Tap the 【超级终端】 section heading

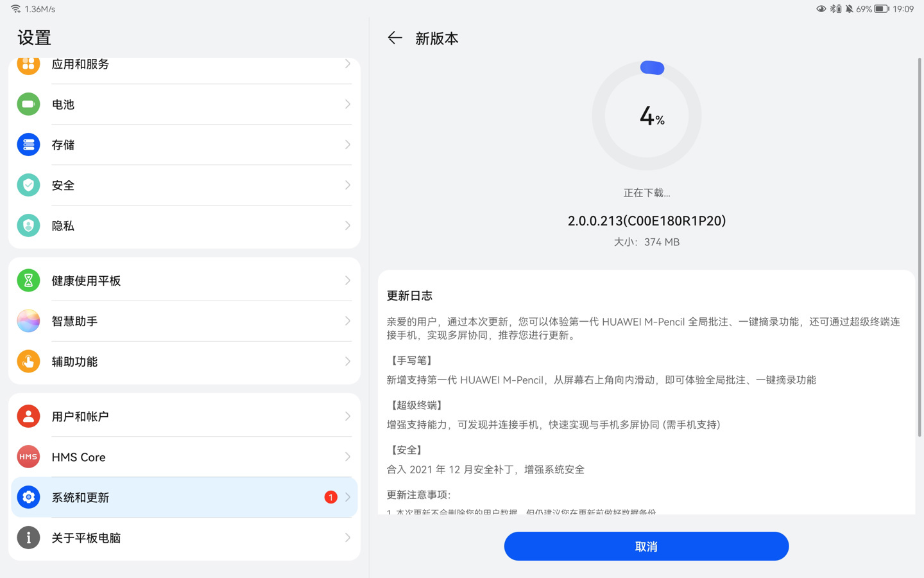pos(417,405)
